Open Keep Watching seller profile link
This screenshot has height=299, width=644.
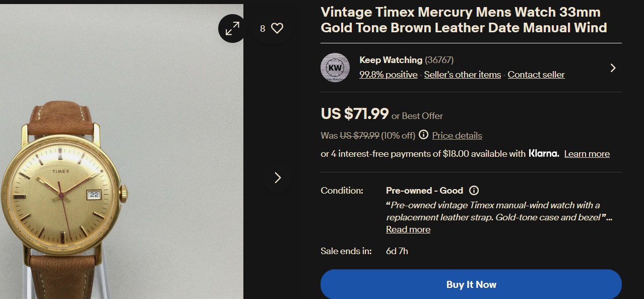(391, 60)
